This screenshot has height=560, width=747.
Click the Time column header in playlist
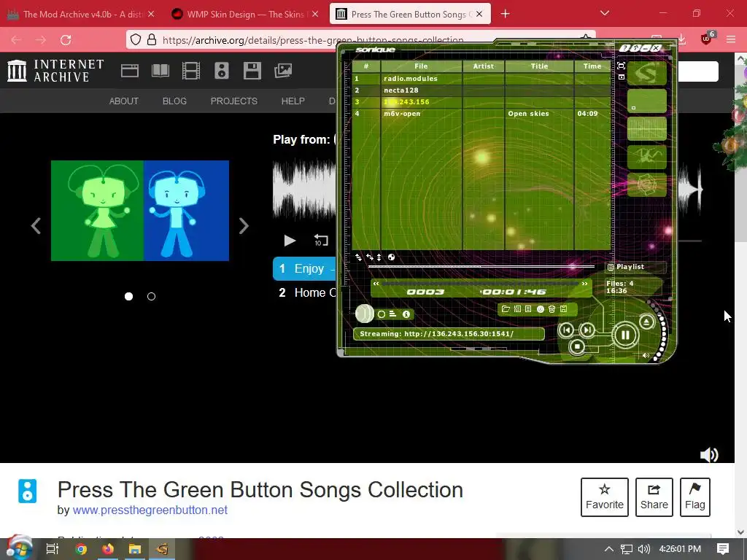coord(592,66)
